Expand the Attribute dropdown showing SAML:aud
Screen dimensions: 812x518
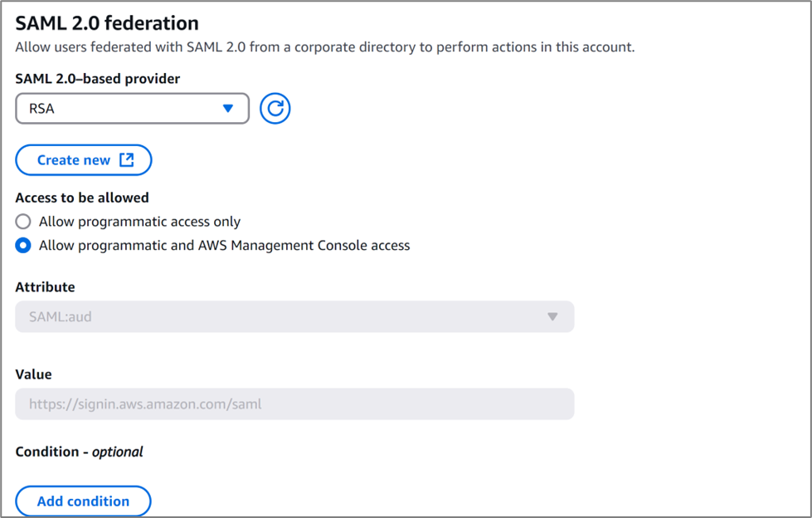pos(294,317)
